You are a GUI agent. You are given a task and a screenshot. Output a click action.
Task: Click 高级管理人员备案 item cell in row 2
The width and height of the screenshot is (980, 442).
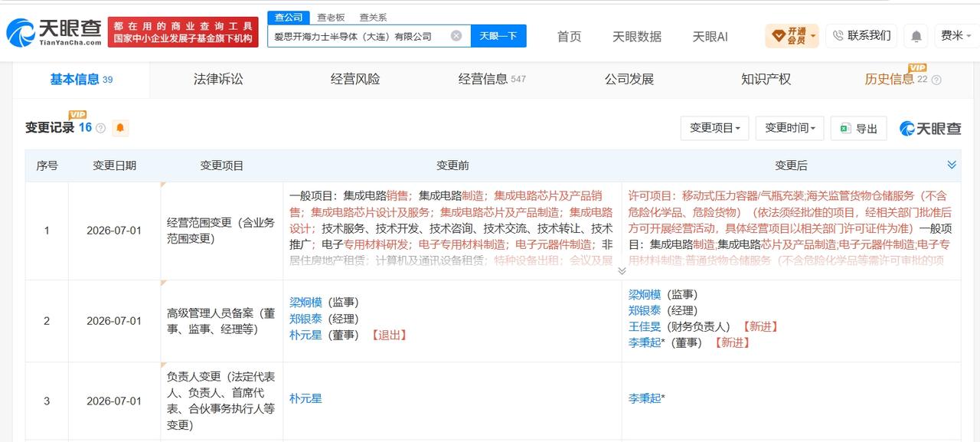click(x=220, y=321)
